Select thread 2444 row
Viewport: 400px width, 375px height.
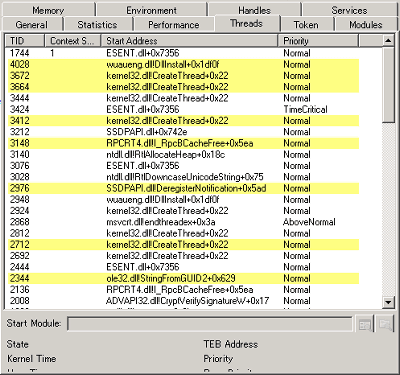(183, 267)
